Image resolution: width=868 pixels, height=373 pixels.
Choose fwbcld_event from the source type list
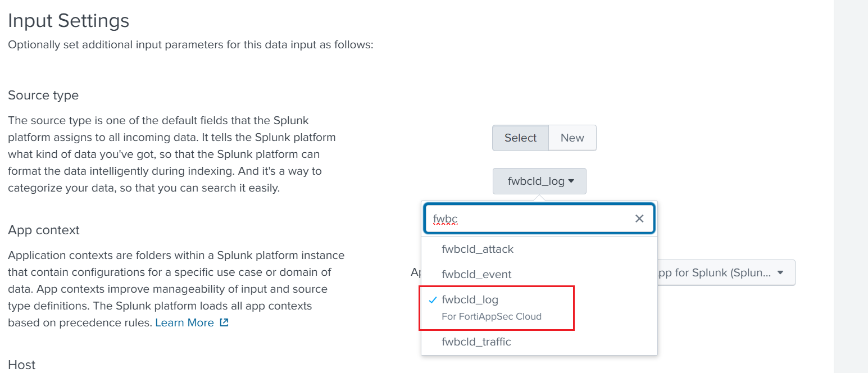point(476,274)
